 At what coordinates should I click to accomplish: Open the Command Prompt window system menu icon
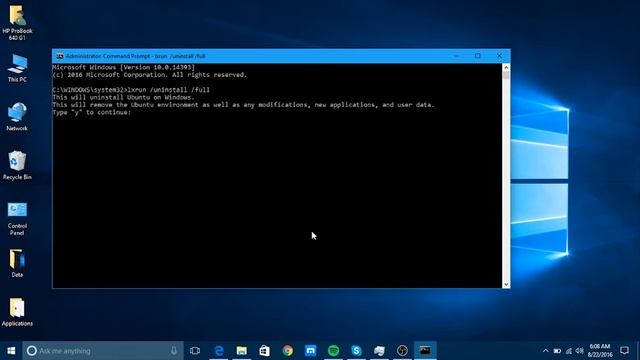pyautogui.click(x=60, y=56)
